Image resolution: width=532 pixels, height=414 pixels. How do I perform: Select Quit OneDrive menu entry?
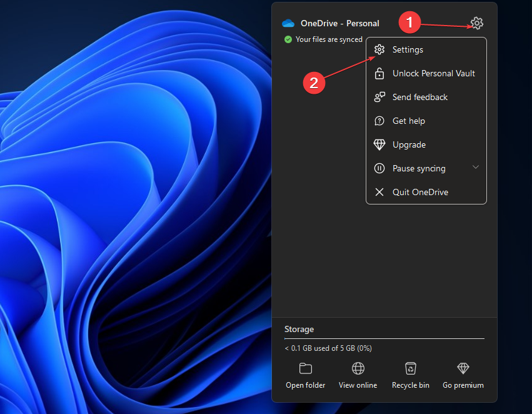pos(426,192)
